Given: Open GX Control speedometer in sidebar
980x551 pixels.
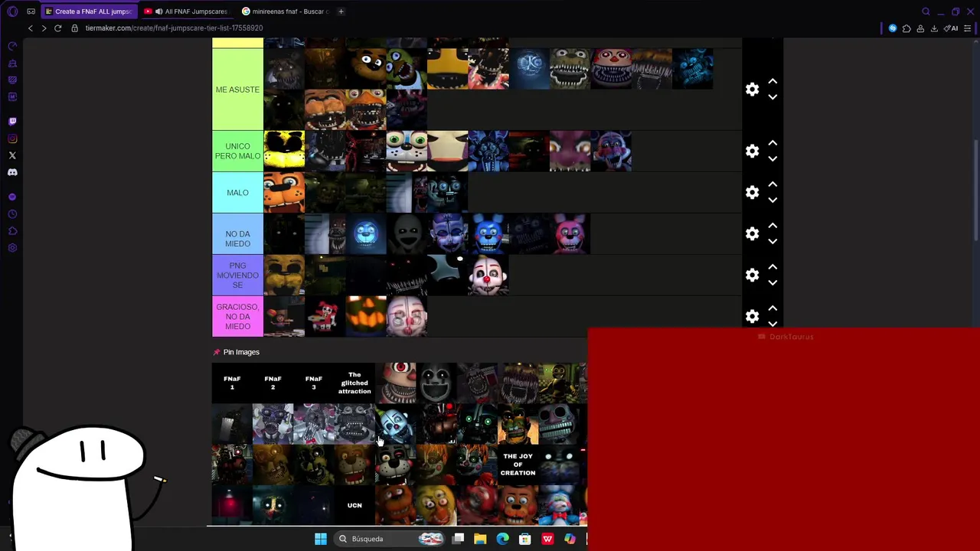Looking at the screenshot, I should pos(12,47).
